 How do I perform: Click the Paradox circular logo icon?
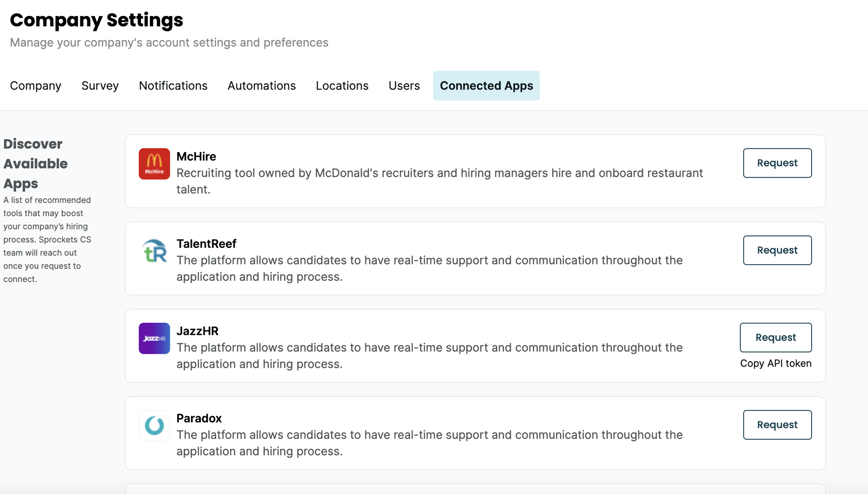[x=154, y=425]
